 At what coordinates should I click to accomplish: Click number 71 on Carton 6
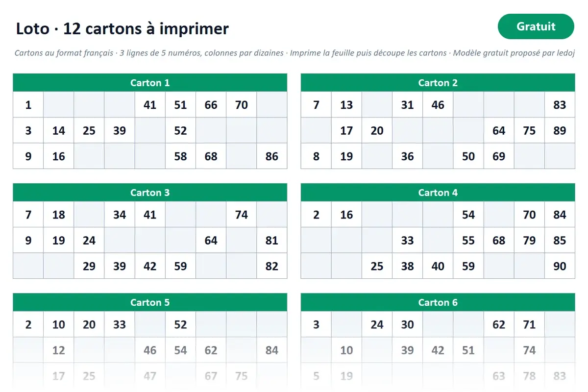pos(529,324)
